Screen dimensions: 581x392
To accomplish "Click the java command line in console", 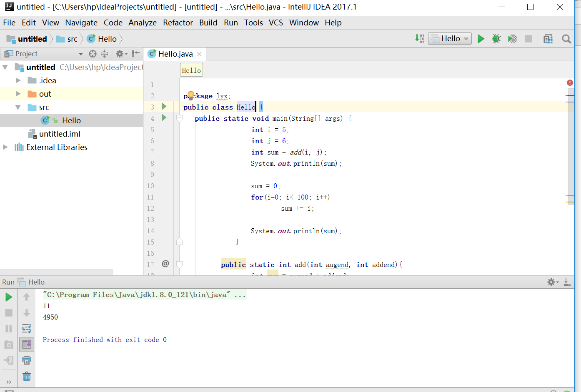I will [145, 295].
